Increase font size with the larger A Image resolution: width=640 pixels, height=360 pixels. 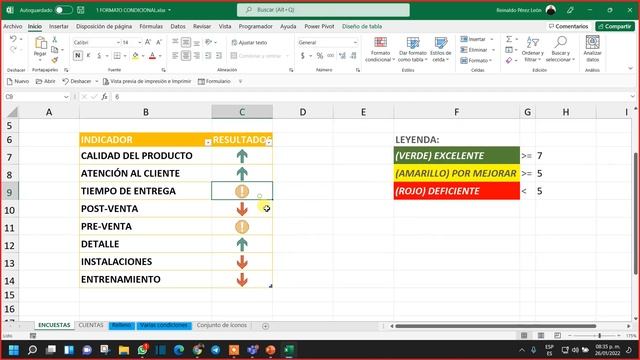(148, 42)
